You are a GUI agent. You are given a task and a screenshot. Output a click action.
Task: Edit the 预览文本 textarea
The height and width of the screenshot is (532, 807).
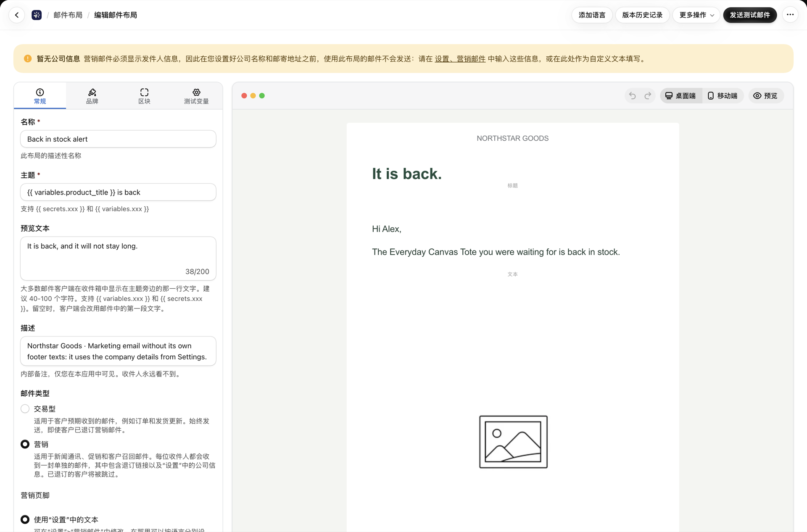[x=118, y=258]
